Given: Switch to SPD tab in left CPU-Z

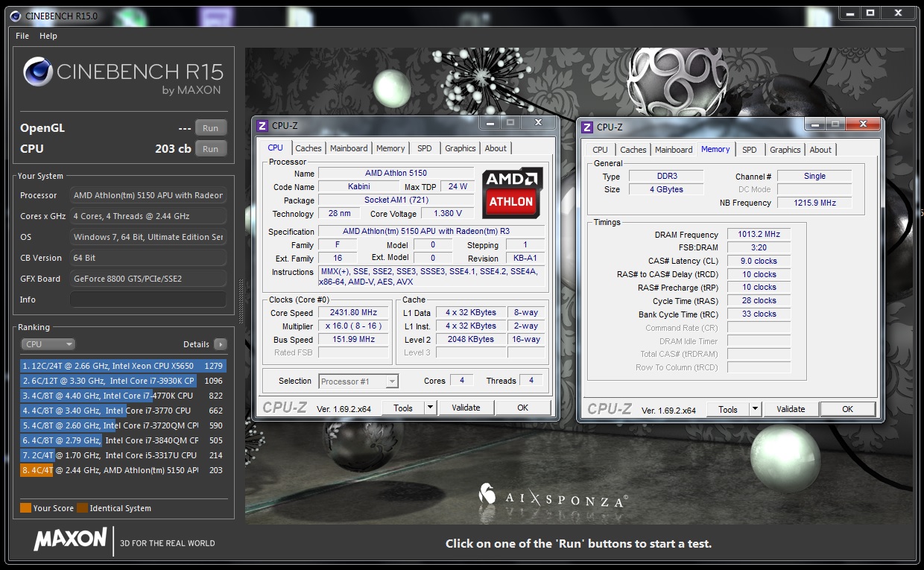Looking at the screenshot, I should click(x=425, y=148).
